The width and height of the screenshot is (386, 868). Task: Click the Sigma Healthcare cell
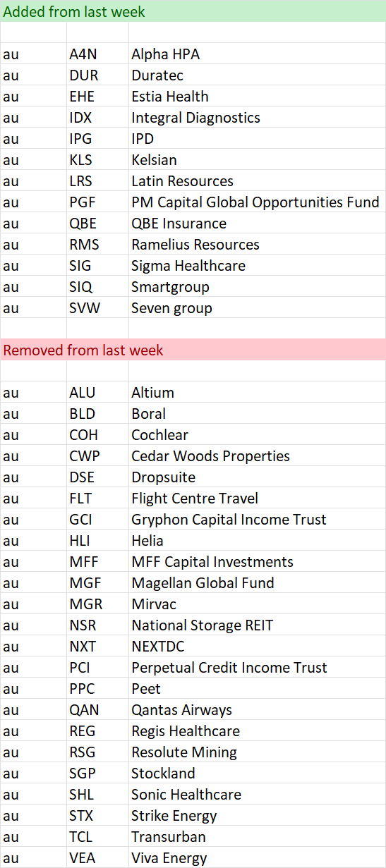coord(257,265)
